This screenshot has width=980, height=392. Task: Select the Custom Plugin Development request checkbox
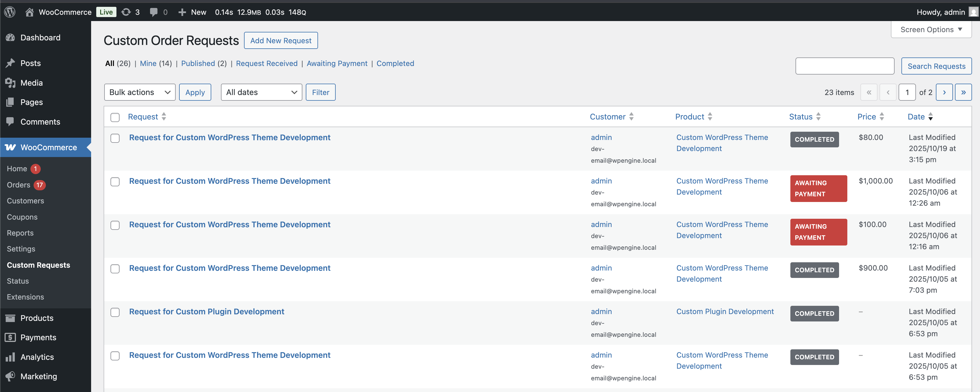point(115,312)
